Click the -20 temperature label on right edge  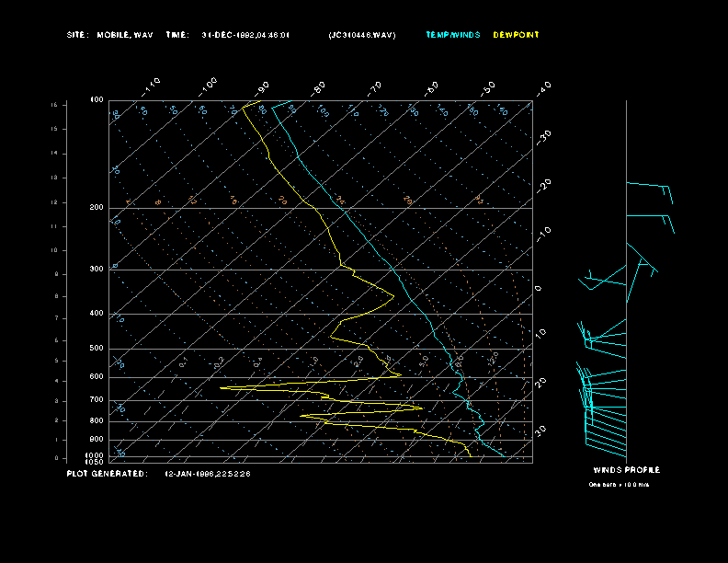click(x=544, y=185)
